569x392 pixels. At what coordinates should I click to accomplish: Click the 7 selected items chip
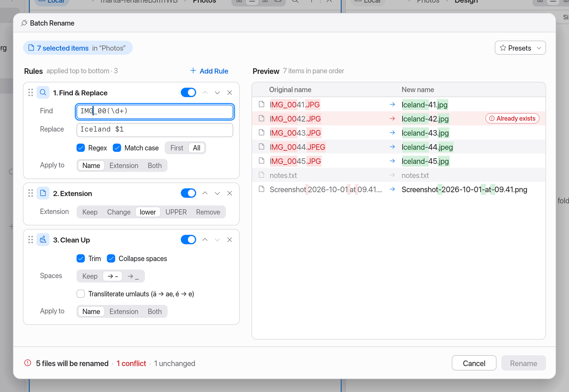tap(78, 48)
